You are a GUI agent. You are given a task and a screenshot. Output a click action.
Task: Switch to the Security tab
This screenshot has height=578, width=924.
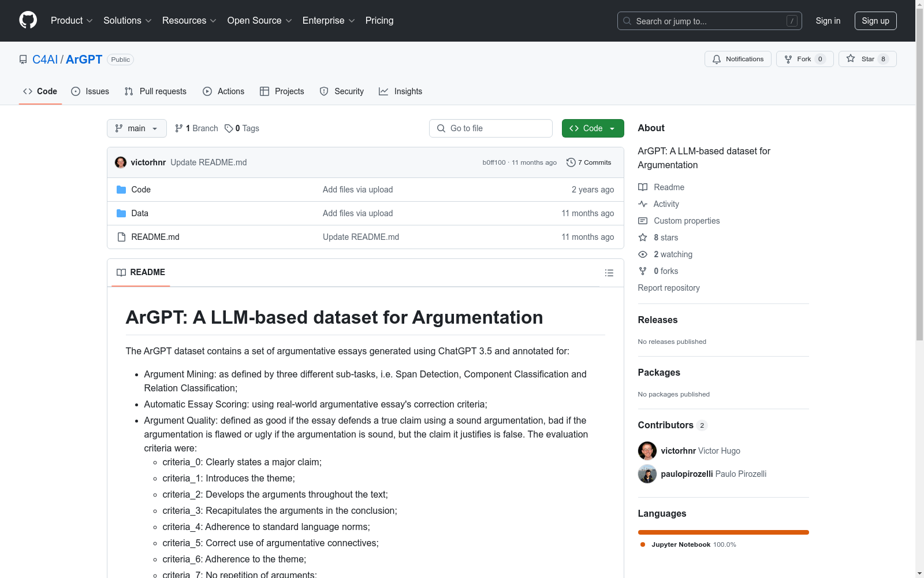(342, 91)
